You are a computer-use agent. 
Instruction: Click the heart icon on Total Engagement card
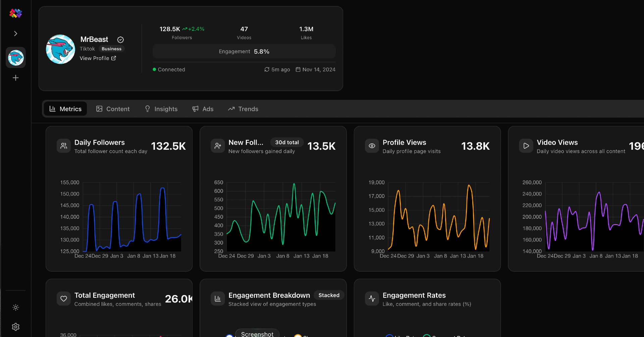click(64, 299)
